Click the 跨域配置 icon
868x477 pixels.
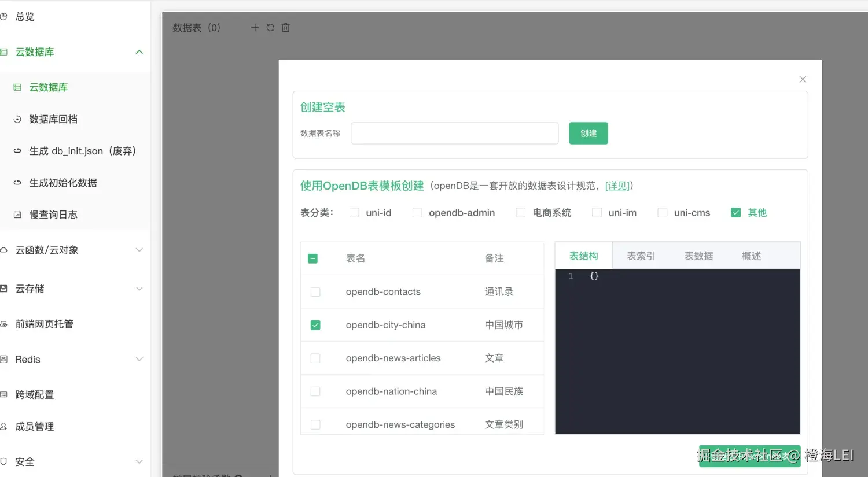(x=3, y=395)
